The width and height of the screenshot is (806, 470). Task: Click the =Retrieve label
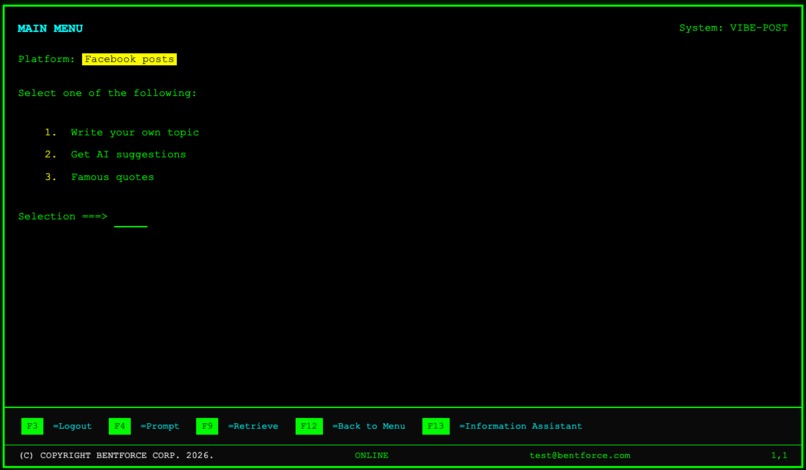[x=253, y=426]
